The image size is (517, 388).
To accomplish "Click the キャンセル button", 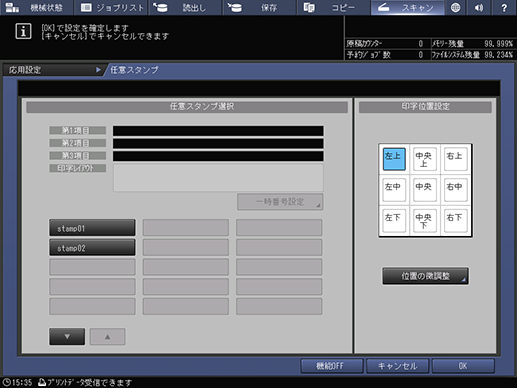I will [x=397, y=366].
